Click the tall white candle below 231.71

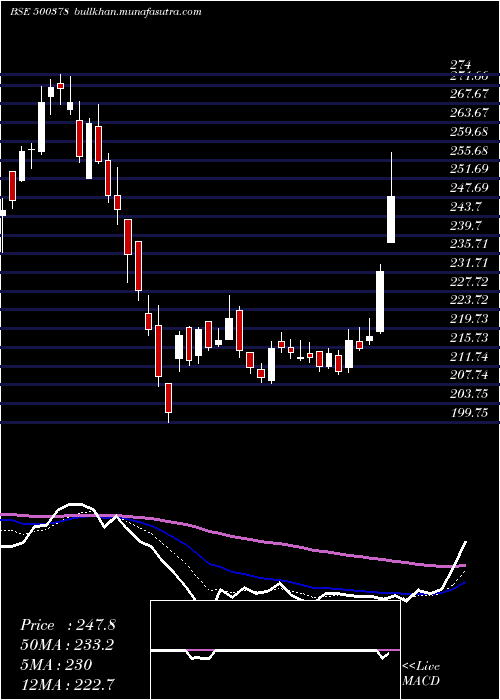(380, 301)
